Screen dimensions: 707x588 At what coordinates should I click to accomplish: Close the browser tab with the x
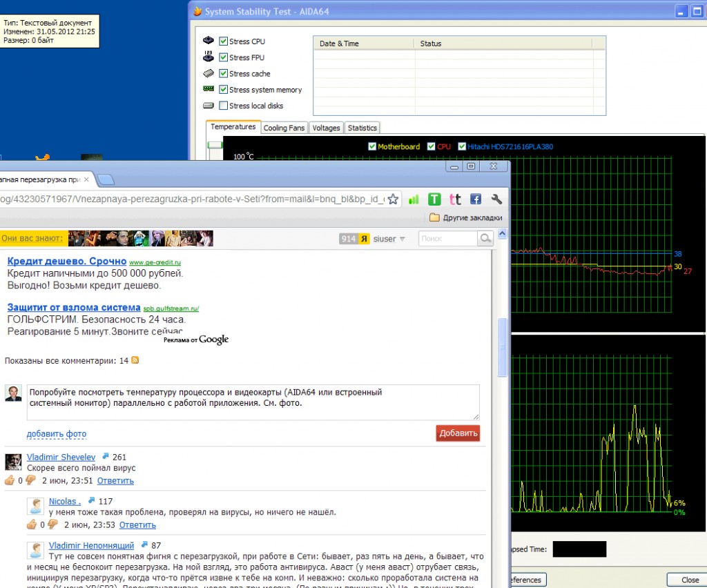click(86, 179)
